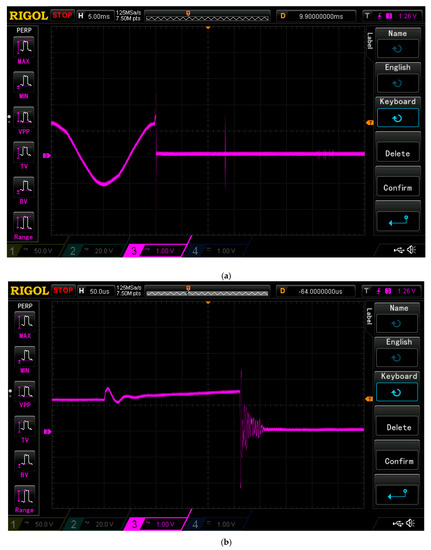The image size is (431, 550).
Task: Select the Range measurement icon in screenshot (a)
Action: 24,222
